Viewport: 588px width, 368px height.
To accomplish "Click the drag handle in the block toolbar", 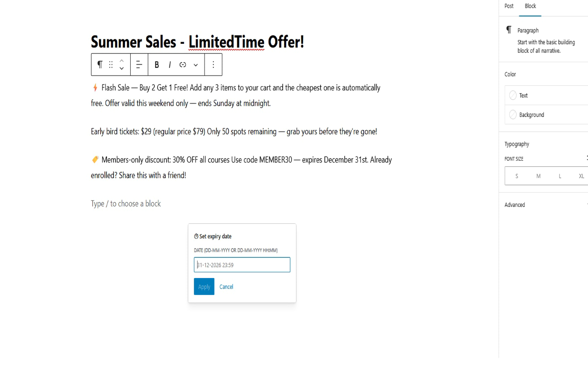I will (x=111, y=65).
